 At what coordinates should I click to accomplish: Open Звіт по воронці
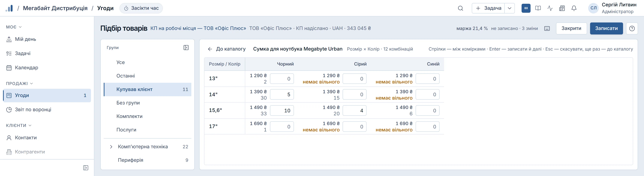point(47,110)
